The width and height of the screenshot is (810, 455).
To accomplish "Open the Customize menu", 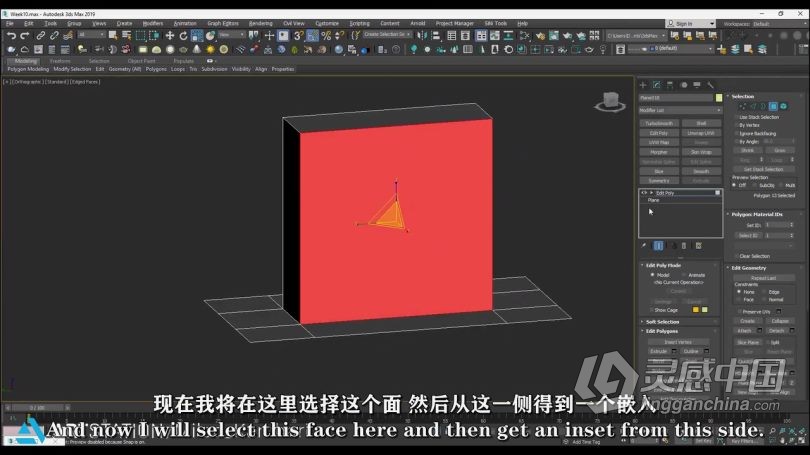I will point(326,23).
